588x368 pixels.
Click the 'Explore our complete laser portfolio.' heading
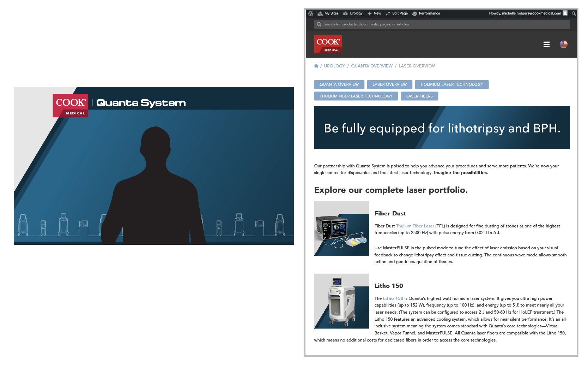[x=391, y=190]
